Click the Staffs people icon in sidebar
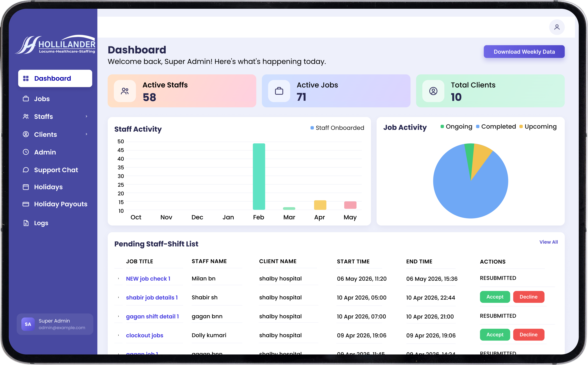 [x=26, y=116]
